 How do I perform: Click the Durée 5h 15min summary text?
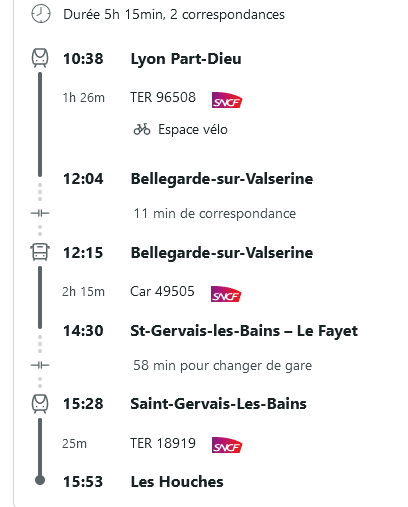[x=174, y=15]
